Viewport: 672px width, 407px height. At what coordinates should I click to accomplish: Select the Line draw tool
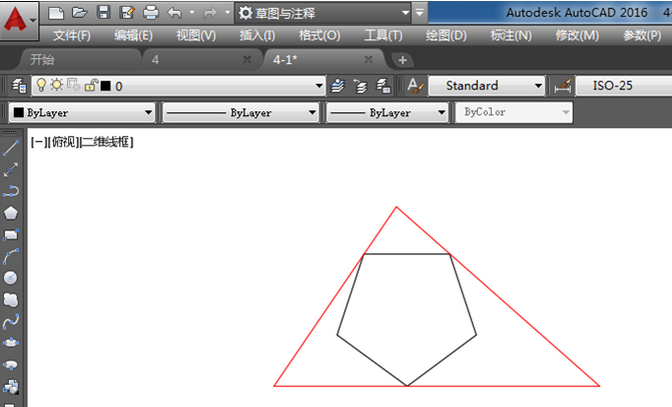[x=11, y=148]
